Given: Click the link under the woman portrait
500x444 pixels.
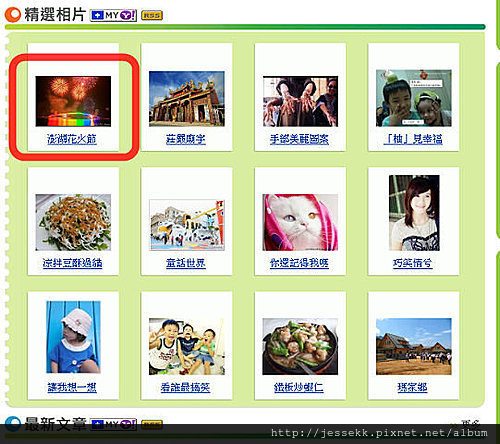Looking at the screenshot, I should [x=412, y=263].
